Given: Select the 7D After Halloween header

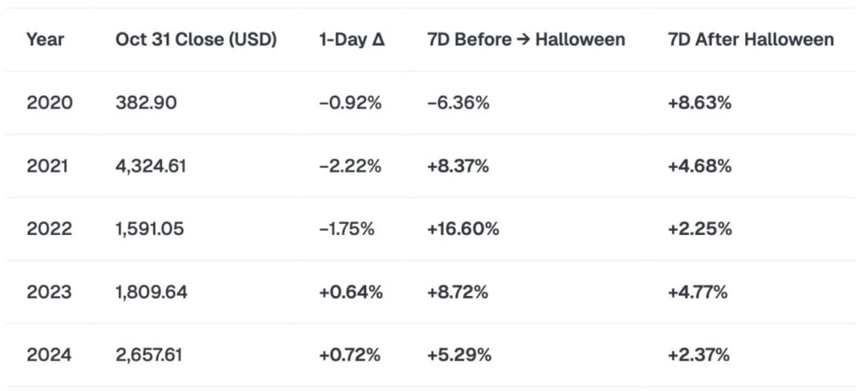Looking at the screenshot, I should pos(750,40).
